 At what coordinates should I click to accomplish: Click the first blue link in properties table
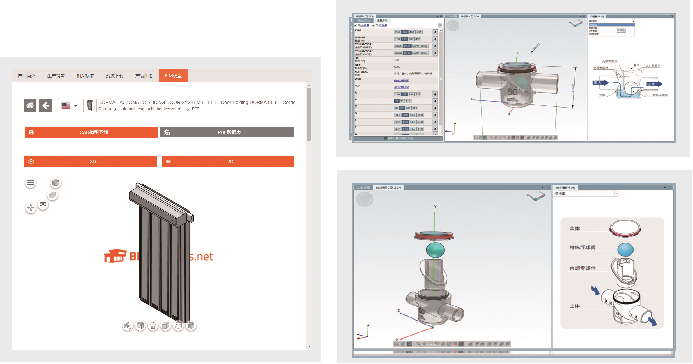pyautogui.click(x=401, y=80)
